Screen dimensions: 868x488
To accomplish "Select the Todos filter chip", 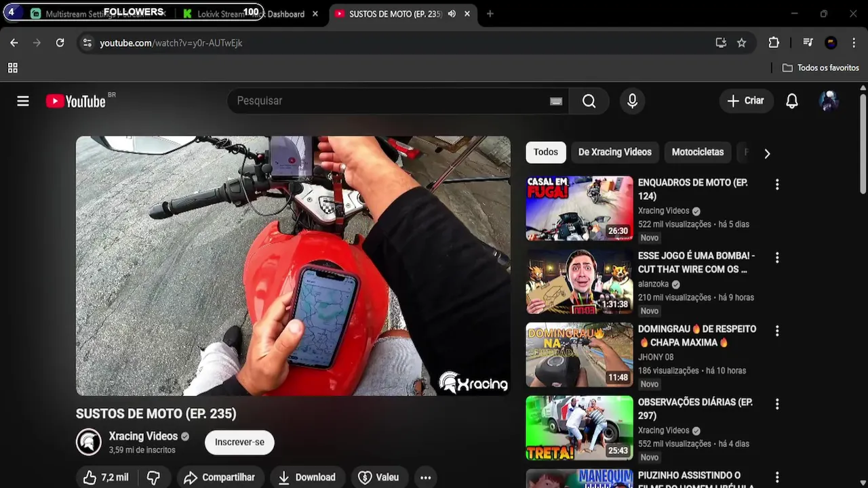I will [x=546, y=152].
